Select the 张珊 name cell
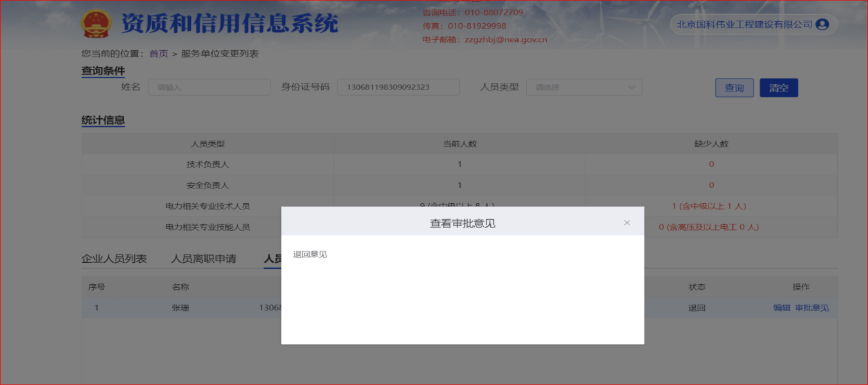The width and height of the screenshot is (868, 385). (x=181, y=308)
